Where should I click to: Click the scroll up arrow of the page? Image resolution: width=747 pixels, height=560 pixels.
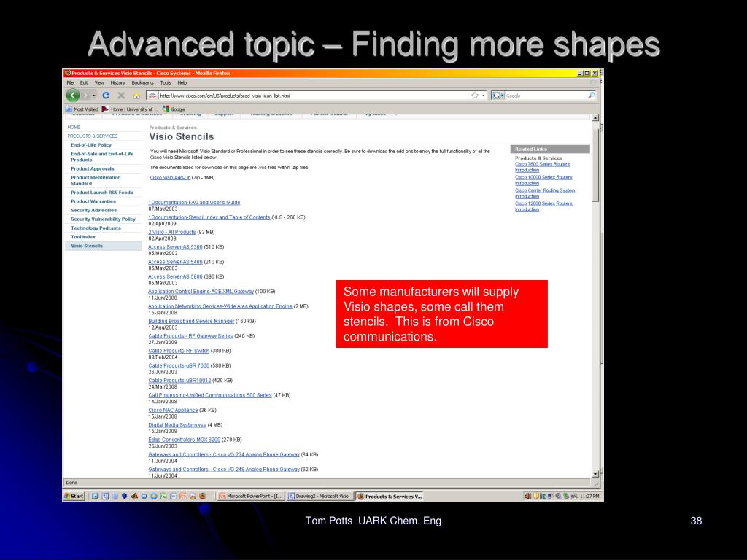click(x=595, y=118)
